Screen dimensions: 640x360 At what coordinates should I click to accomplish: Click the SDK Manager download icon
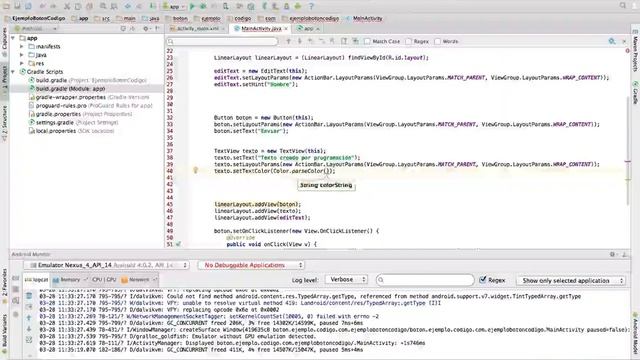pyautogui.click(x=287, y=6)
